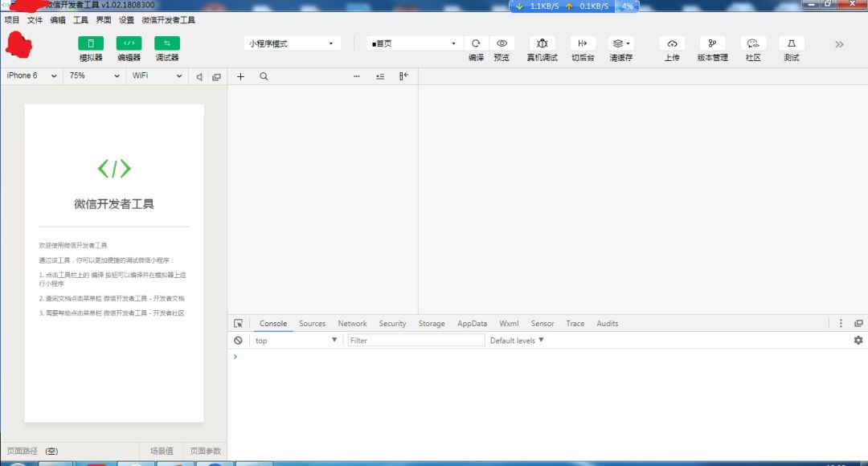Toggle the 调试器 debugger panel button
868x466 pixels.
click(x=167, y=43)
